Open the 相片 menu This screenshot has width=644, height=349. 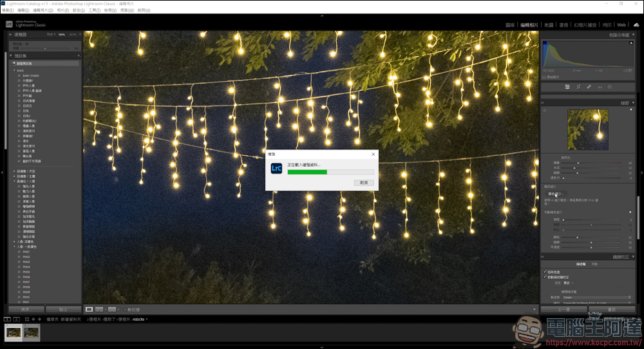pyautogui.click(x=63, y=10)
